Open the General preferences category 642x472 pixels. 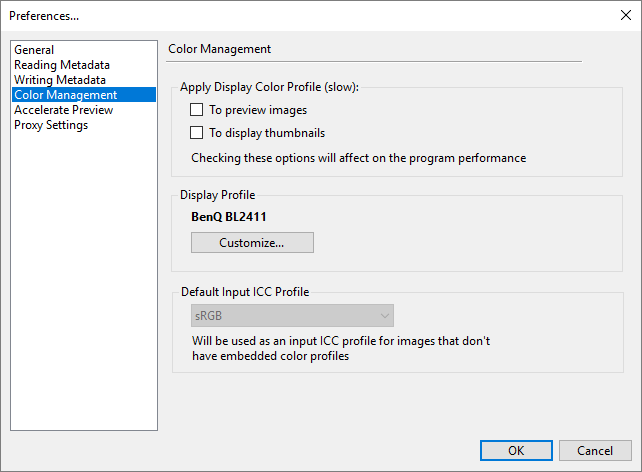34,50
